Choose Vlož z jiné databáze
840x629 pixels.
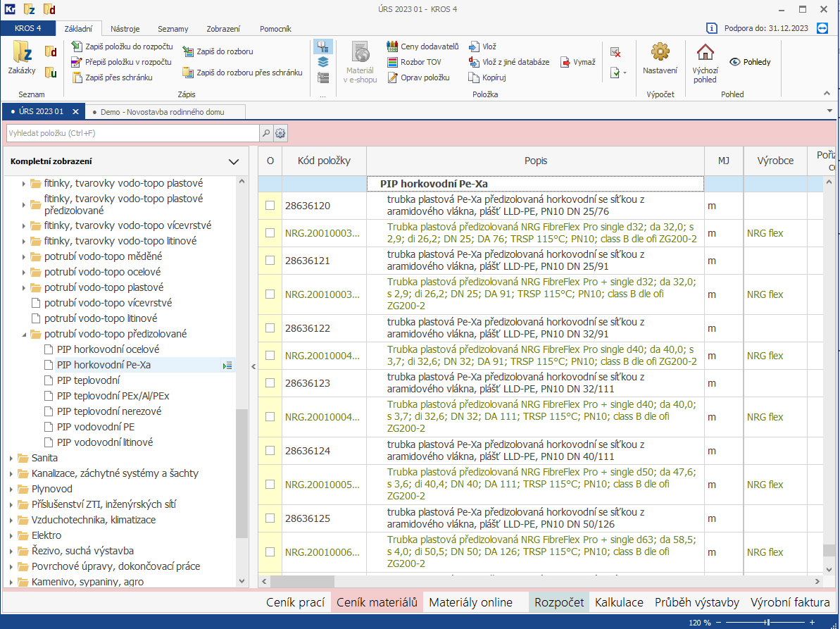point(509,62)
